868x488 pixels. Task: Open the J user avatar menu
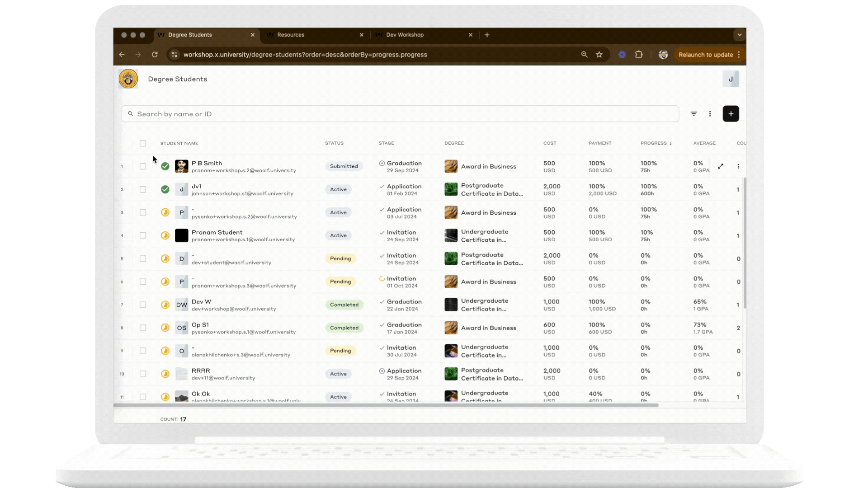[x=730, y=79]
